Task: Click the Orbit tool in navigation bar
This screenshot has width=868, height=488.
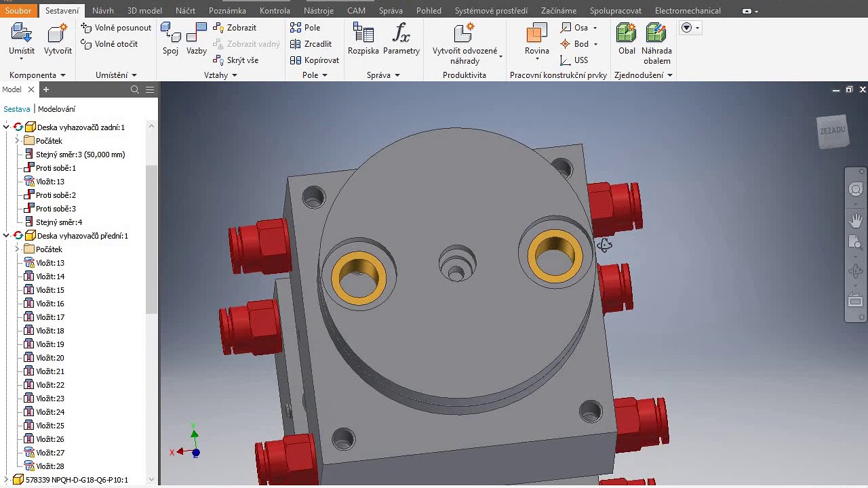Action: [x=856, y=272]
